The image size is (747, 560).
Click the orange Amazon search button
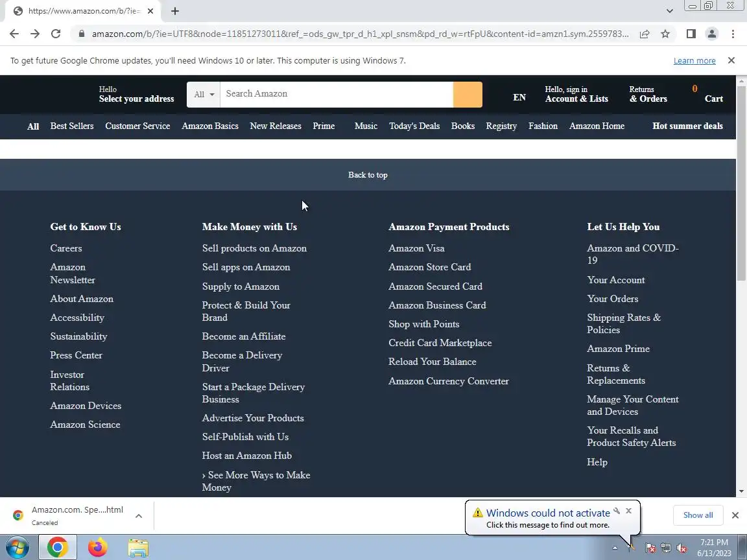point(468,94)
